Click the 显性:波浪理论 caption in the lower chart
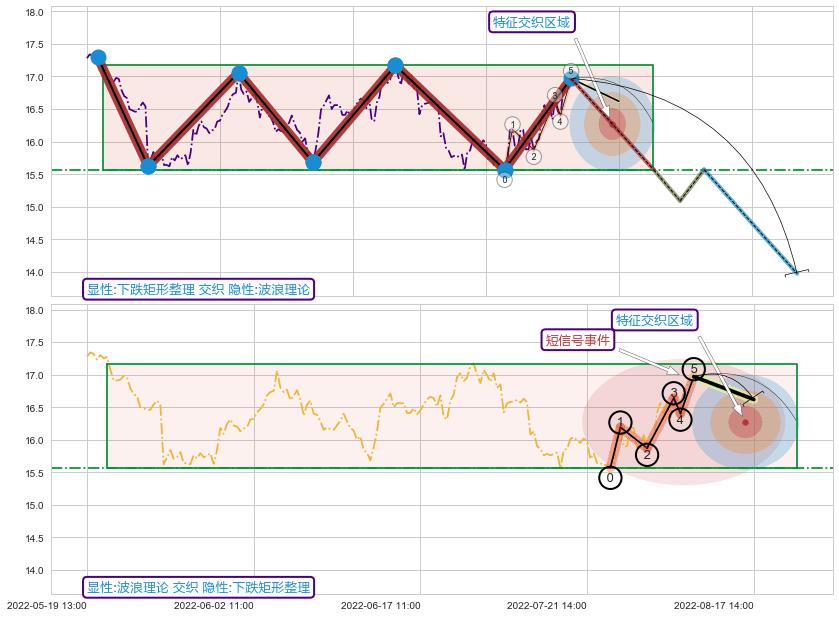 (199, 587)
